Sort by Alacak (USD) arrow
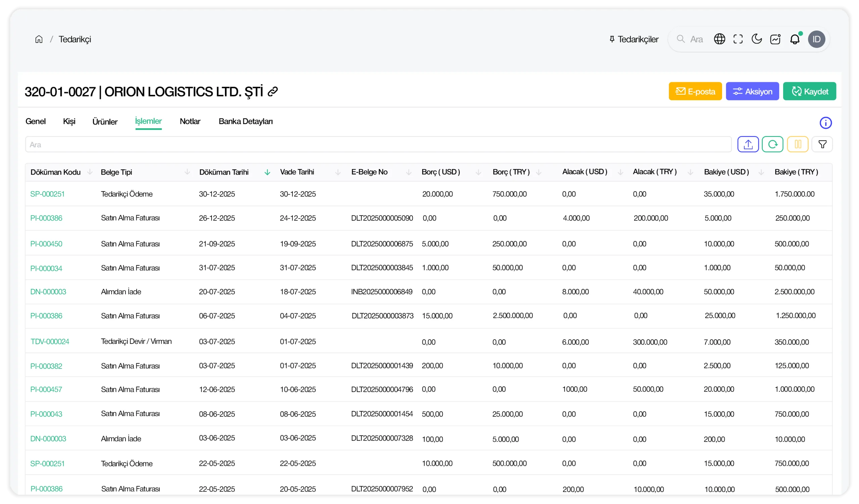 [620, 172]
